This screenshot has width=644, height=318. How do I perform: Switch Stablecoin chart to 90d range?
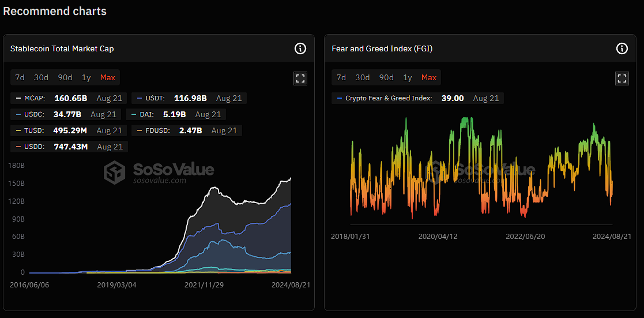65,77
